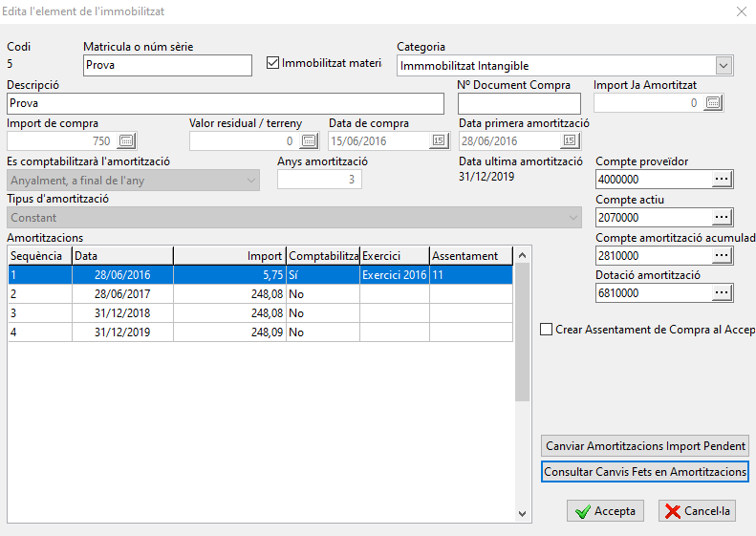This screenshot has width=756, height=536.
Task: Click the Compte actiu field 2070000
Action: point(654,218)
